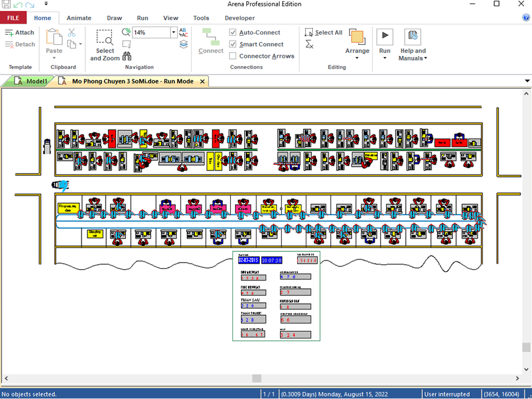Click the blue help question mark icon
This screenshot has height=399, width=532.
coord(526,18)
